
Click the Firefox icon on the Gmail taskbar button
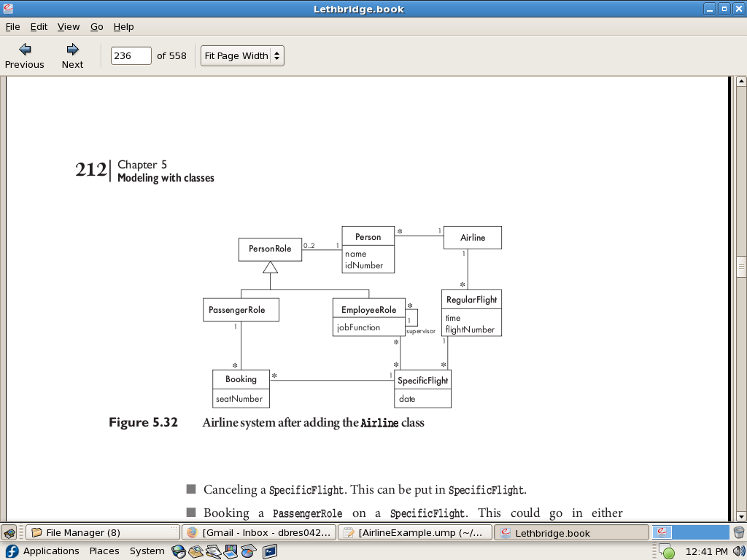[x=192, y=532]
